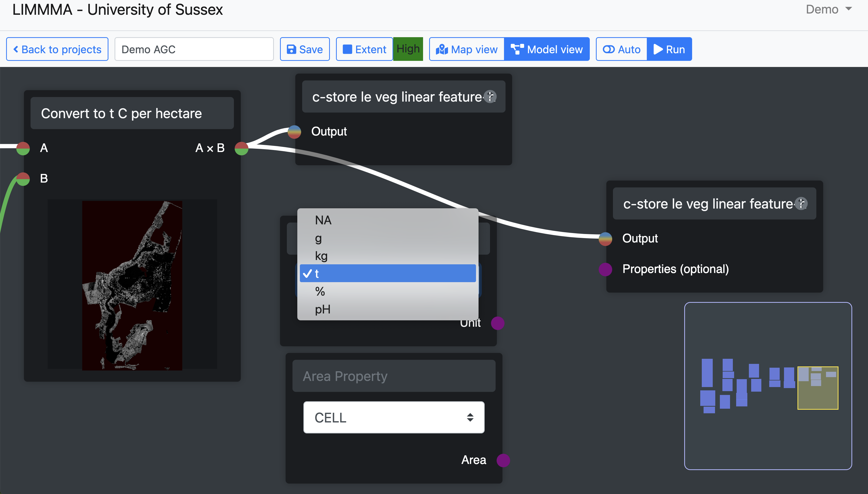The image size is (868, 494).
Task: Click help icon on top c-store node
Action: tap(490, 97)
